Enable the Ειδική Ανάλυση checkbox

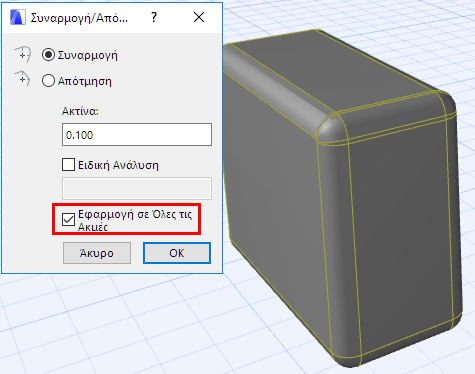point(68,165)
